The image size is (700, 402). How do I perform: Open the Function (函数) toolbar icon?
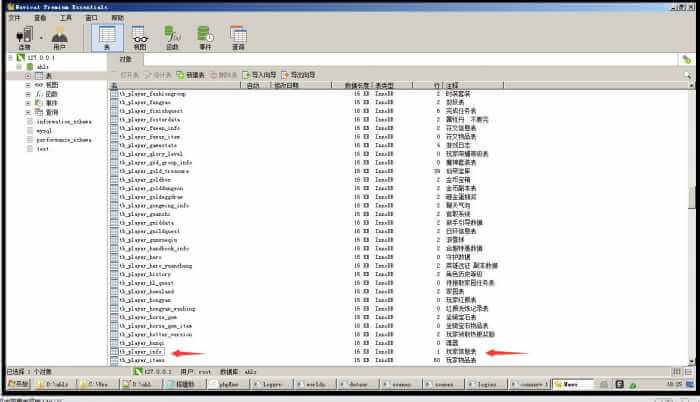[x=172, y=38]
